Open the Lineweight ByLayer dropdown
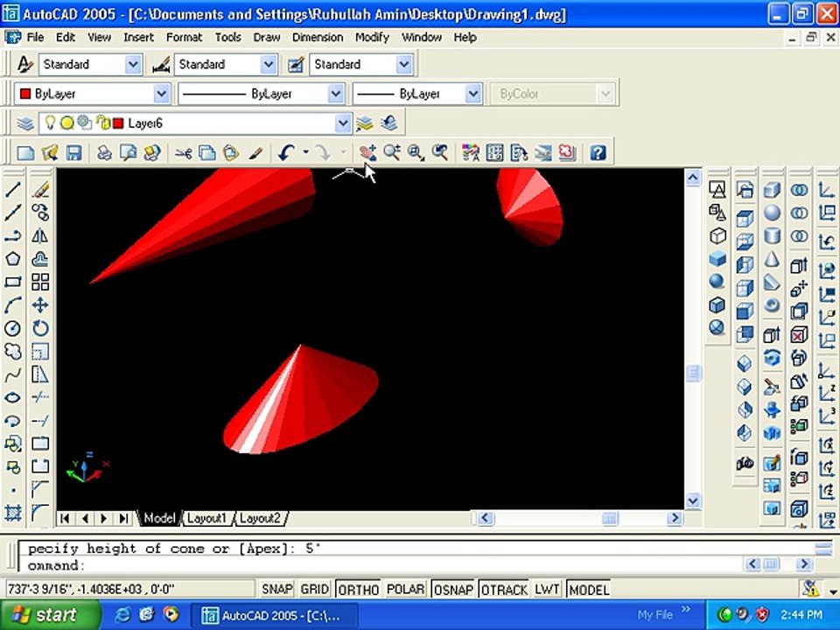 [x=473, y=94]
